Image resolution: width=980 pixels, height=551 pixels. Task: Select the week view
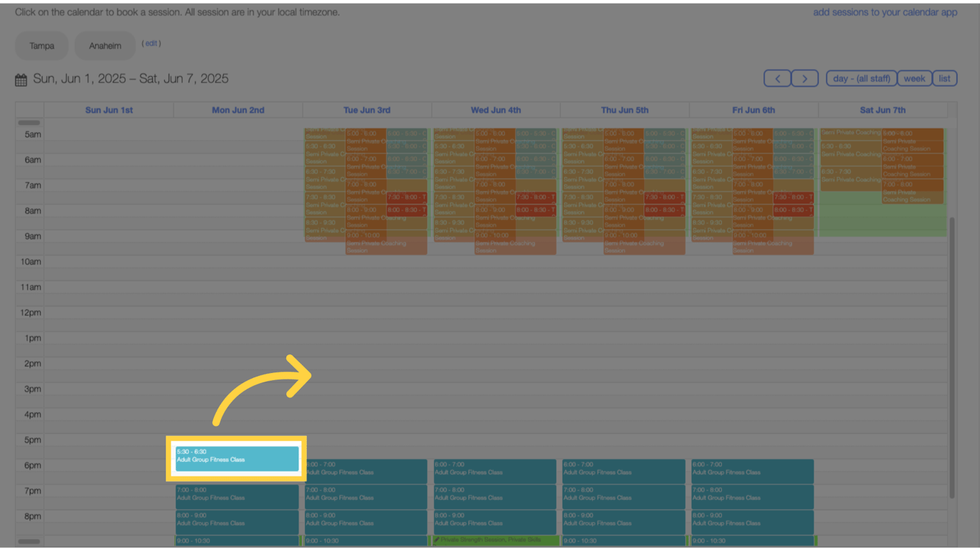(x=914, y=77)
